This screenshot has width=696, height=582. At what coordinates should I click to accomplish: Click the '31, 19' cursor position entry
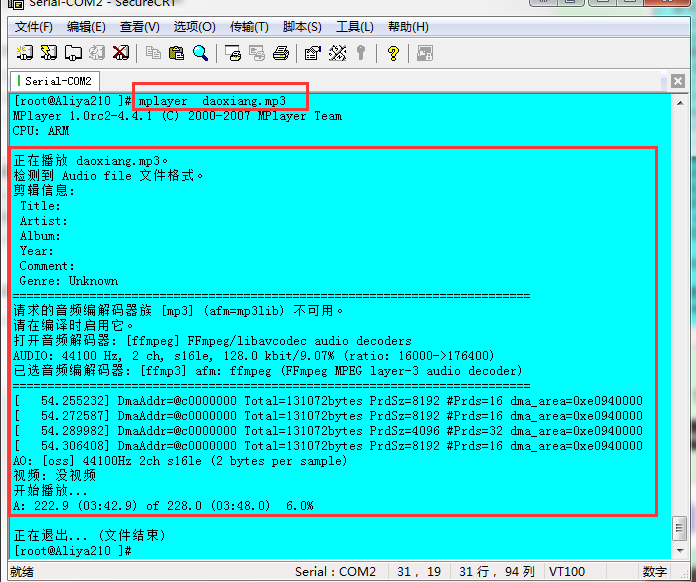pyautogui.click(x=419, y=571)
